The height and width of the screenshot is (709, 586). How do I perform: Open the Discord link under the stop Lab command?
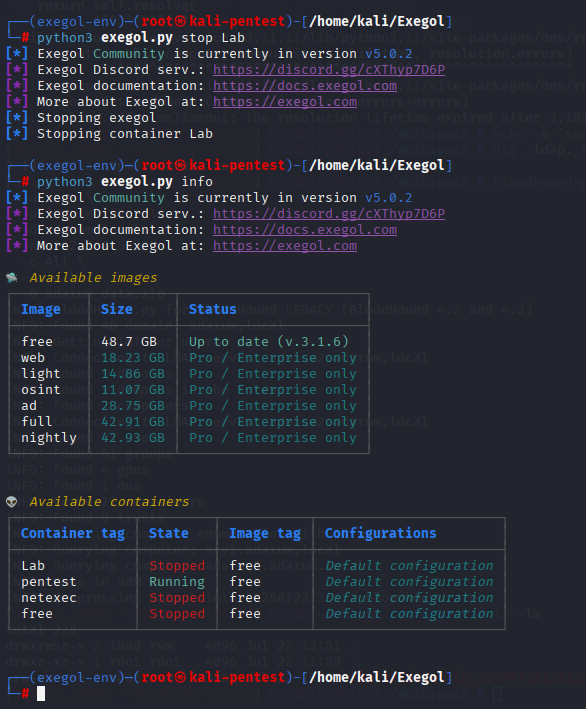329,70
